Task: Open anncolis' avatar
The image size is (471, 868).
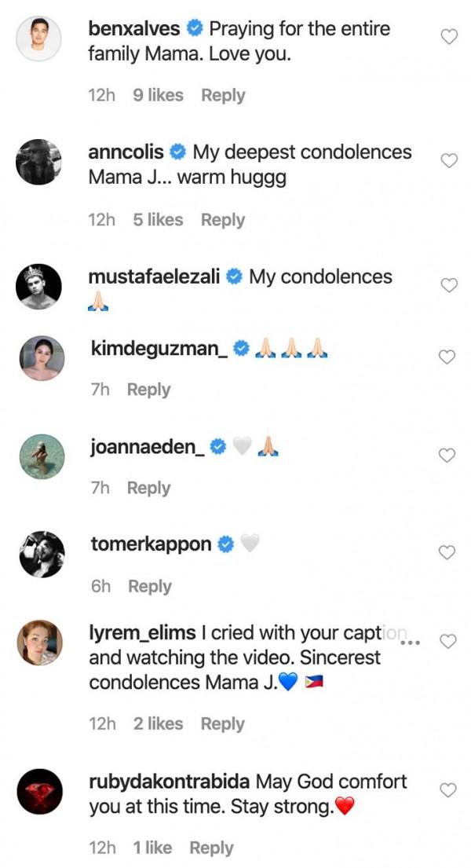Action: [x=39, y=162]
